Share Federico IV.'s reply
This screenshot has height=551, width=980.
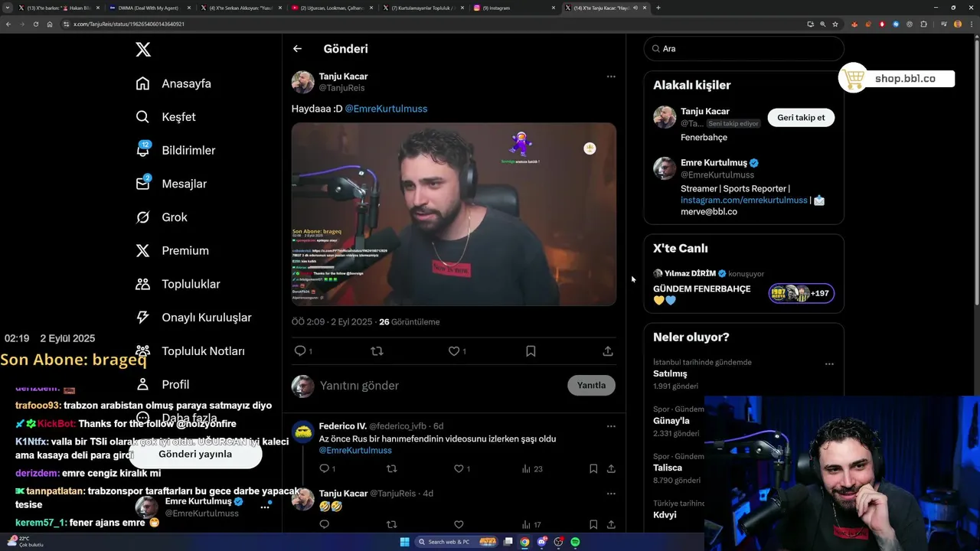point(611,468)
